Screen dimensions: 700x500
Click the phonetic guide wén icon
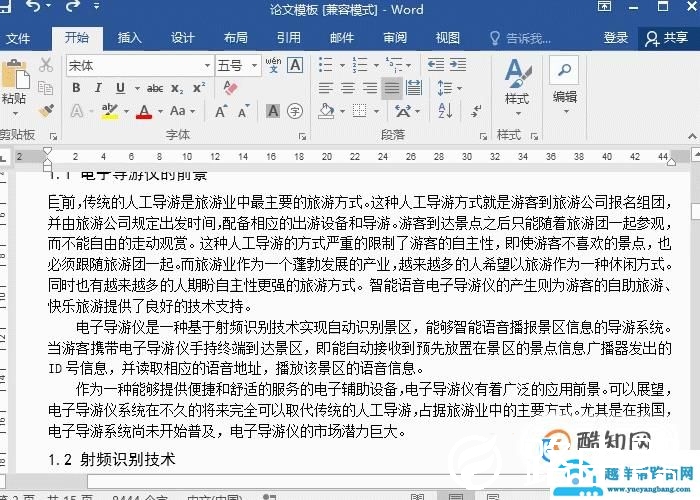click(x=273, y=65)
